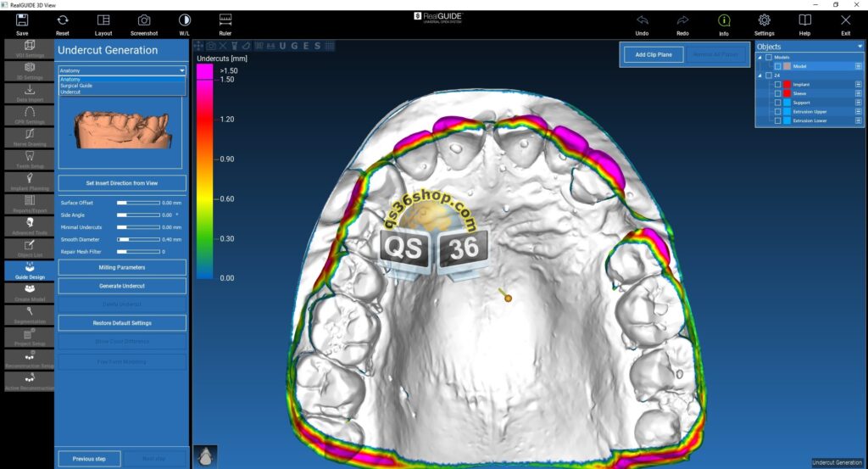This screenshot has height=469, width=868.
Task: Select Undercut option in dropdown list
Action: pos(70,92)
